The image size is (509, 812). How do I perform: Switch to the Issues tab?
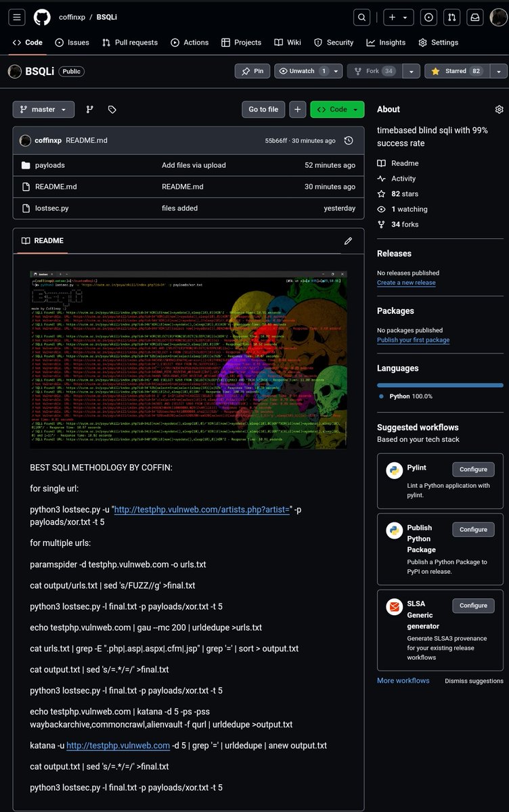72,42
